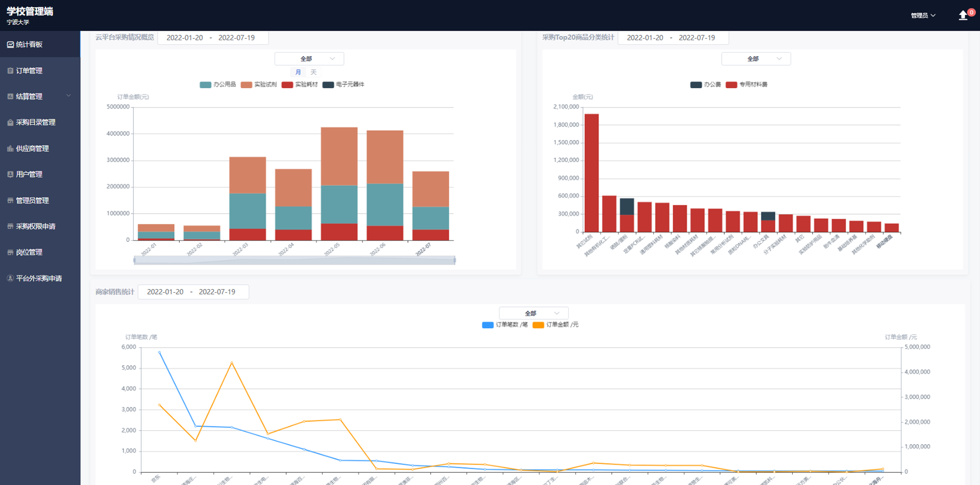
Task: Toggle 办公用品 legend series in overview chart
Action: tap(218, 85)
